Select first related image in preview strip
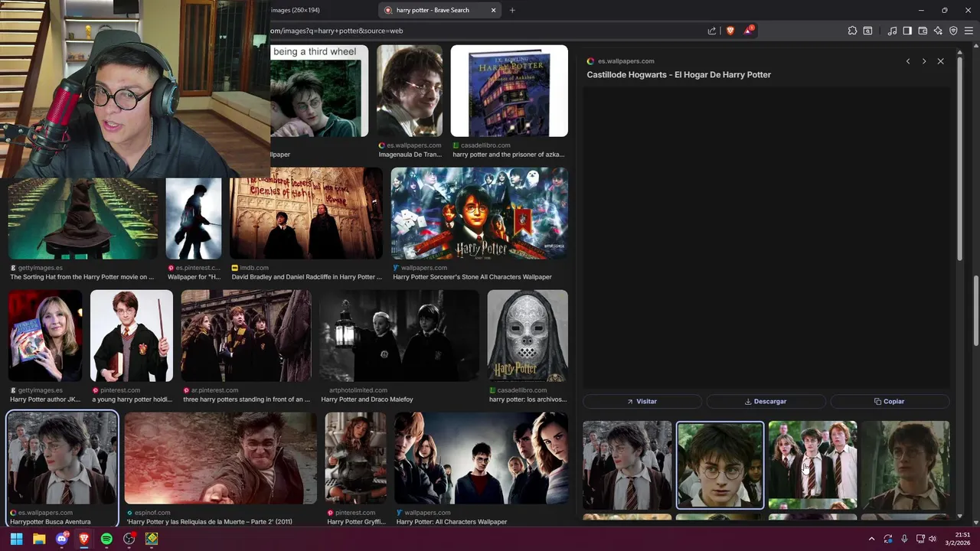The width and height of the screenshot is (980, 551). [627, 465]
